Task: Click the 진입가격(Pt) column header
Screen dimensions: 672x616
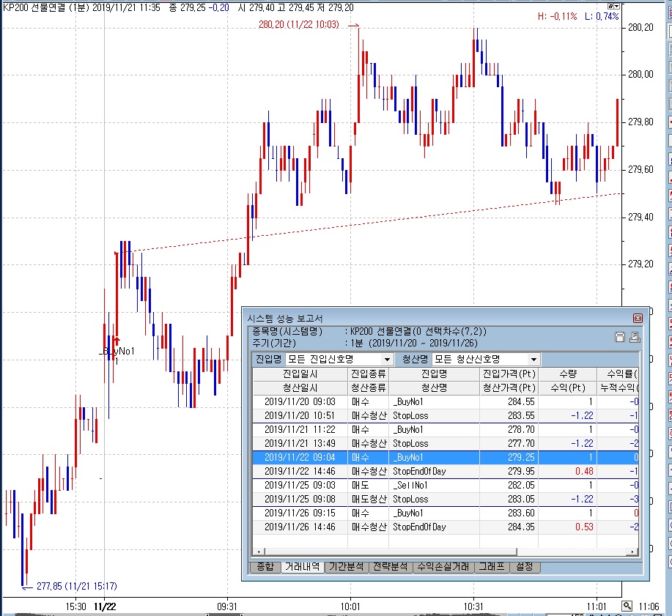Action: coord(509,374)
